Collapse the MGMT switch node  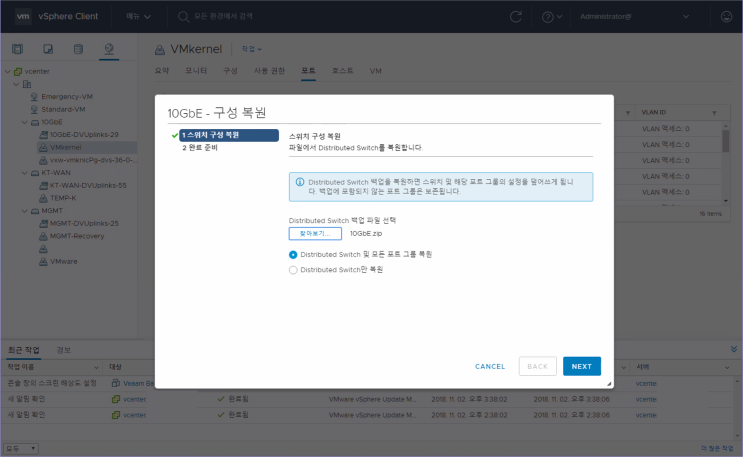[x=25, y=211]
